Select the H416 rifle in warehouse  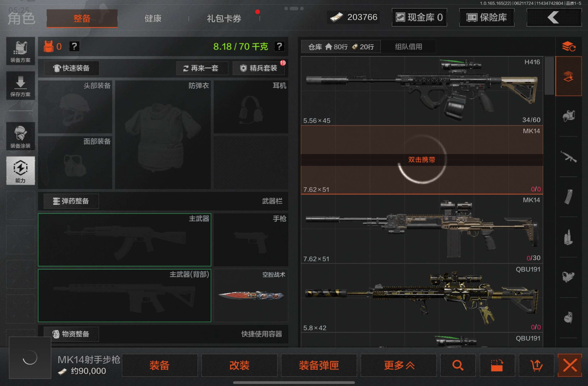pyautogui.click(x=422, y=91)
